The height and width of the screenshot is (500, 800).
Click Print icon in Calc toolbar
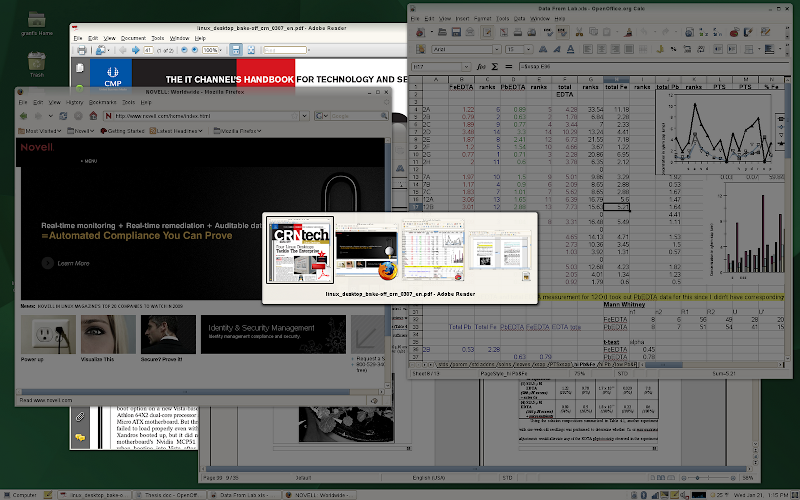click(x=518, y=32)
